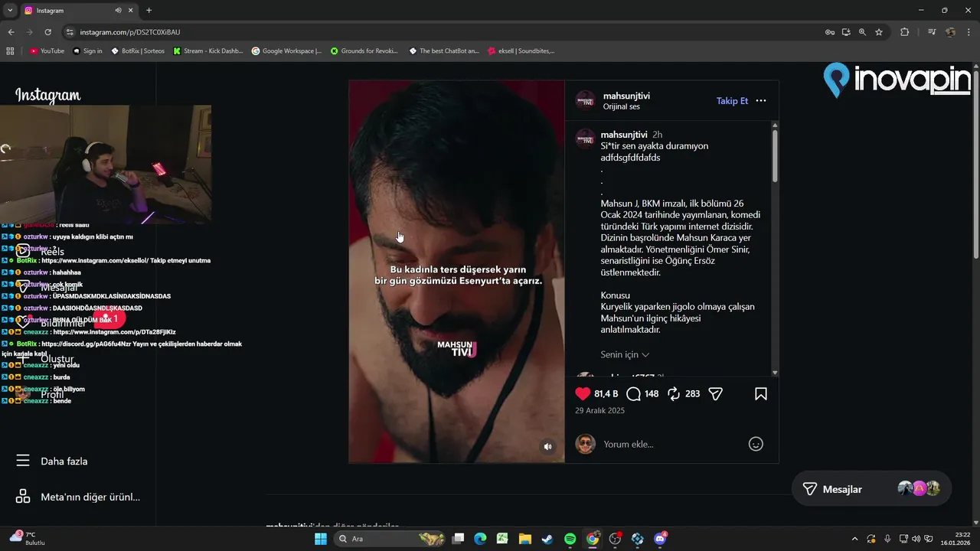The width and height of the screenshot is (980, 551).
Task: Open YouTube bookmark
Action: tap(47, 51)
